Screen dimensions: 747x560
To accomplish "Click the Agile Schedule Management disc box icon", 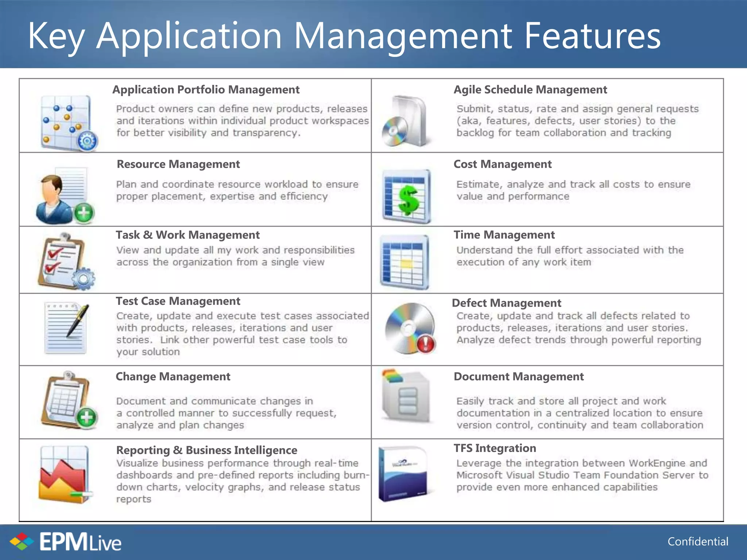I will click(x=405, y=121).
